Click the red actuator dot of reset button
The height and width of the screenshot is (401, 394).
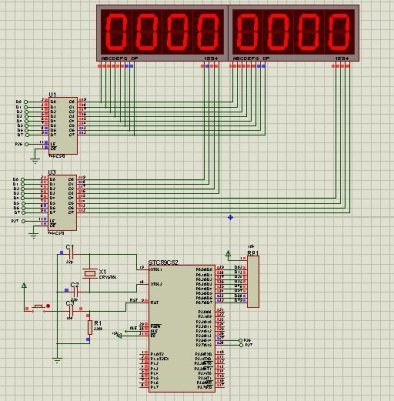coord(48,306)
